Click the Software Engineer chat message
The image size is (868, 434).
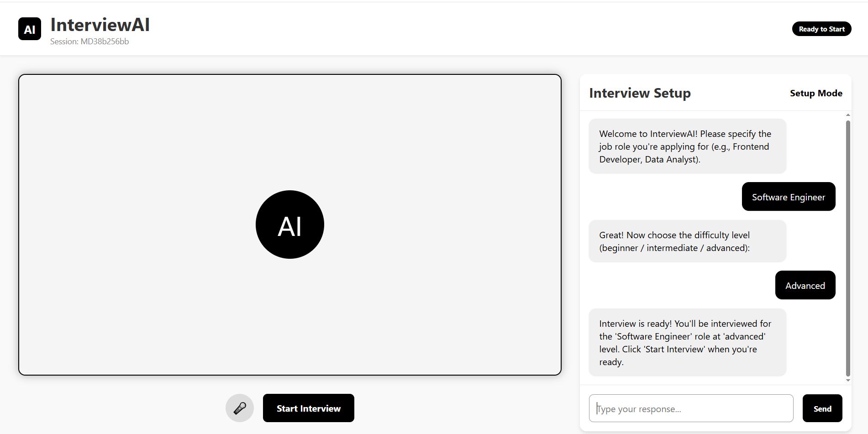[789, 197]
